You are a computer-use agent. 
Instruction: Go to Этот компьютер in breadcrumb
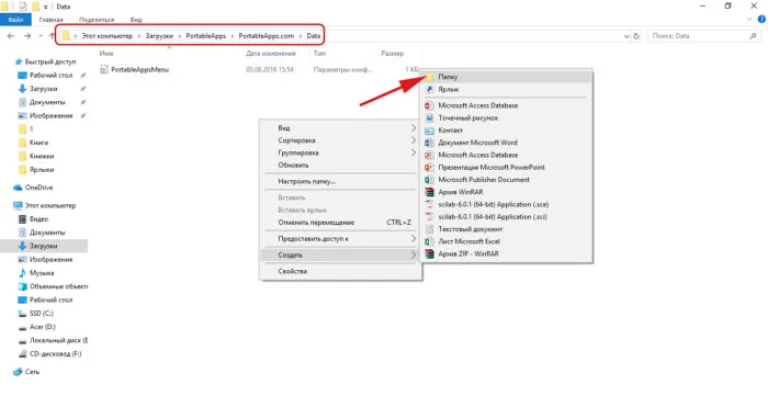[107, 36]
